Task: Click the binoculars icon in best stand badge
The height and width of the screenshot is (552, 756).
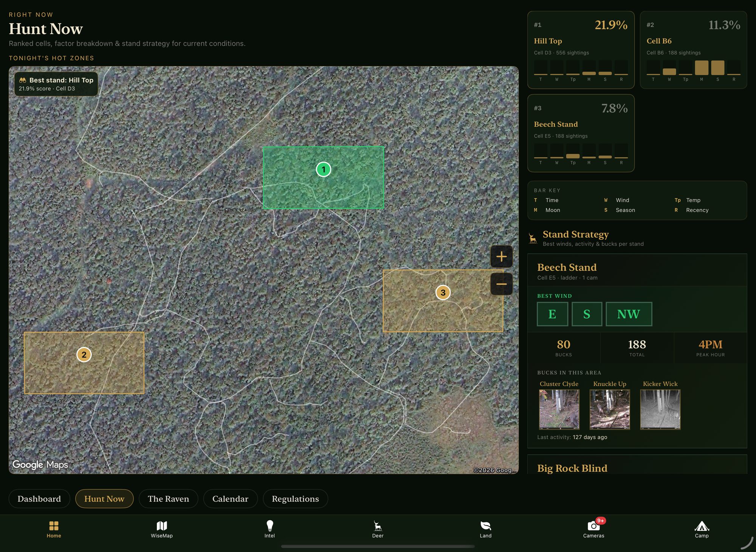Action: (23, 80)
